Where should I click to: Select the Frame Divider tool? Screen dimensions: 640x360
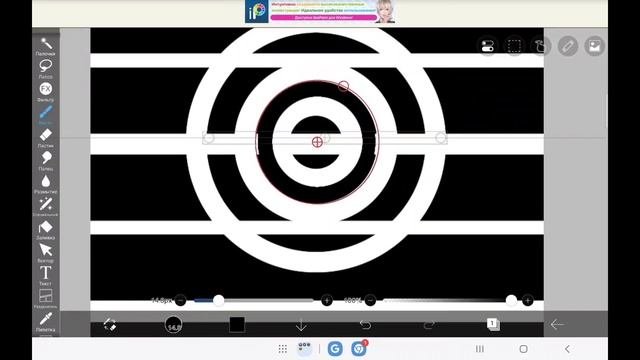click(x=46, y=298)
